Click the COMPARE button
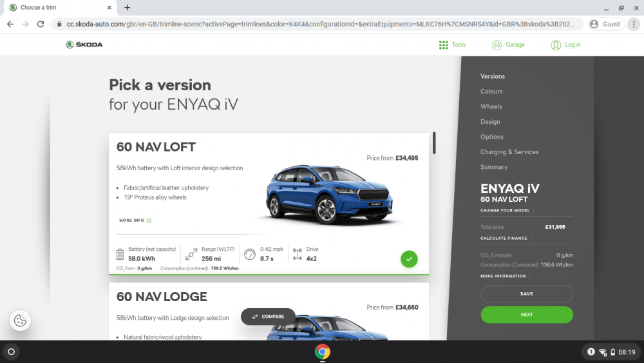Viewport: 644px width, 363px height. [268, 317]
